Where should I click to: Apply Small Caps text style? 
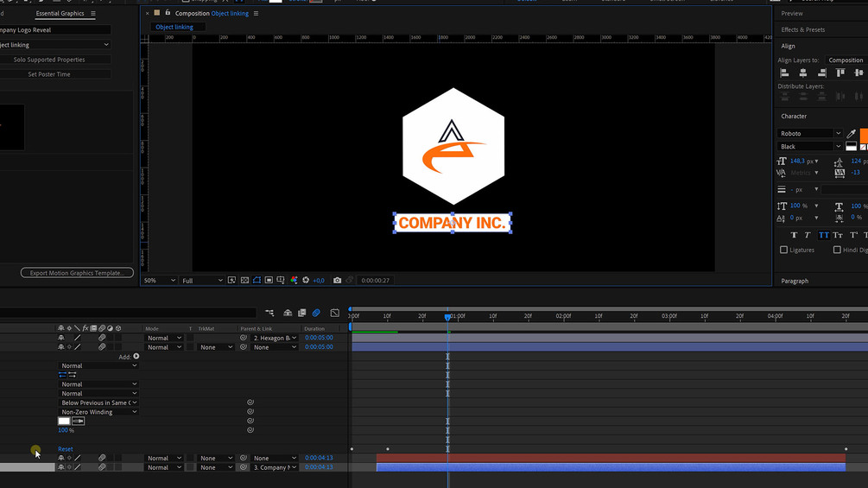(x=838, y=235)
